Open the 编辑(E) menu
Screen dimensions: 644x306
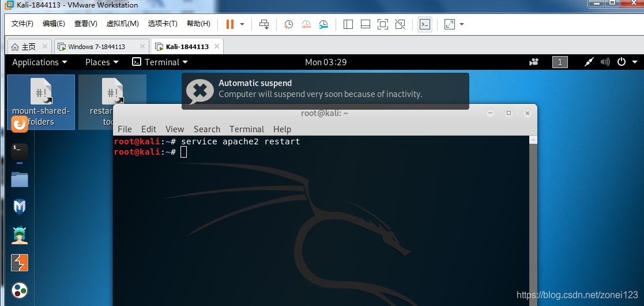[x=54, y=24]
